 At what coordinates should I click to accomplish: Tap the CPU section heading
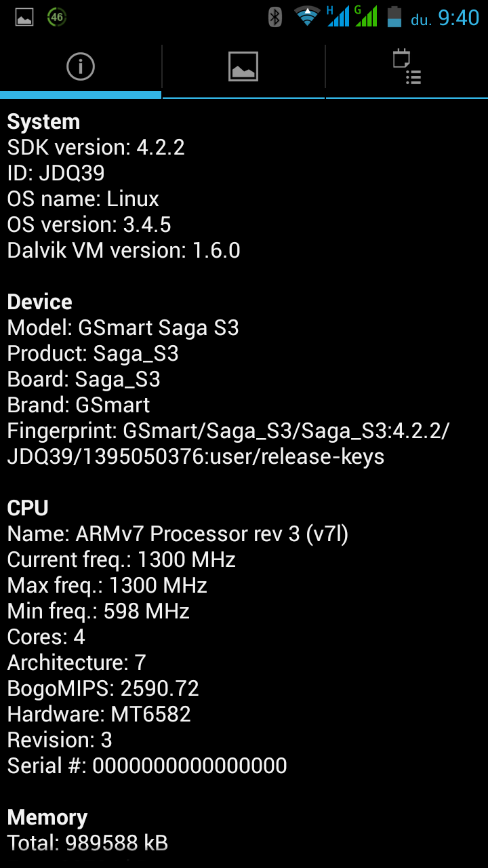point(28,509)
